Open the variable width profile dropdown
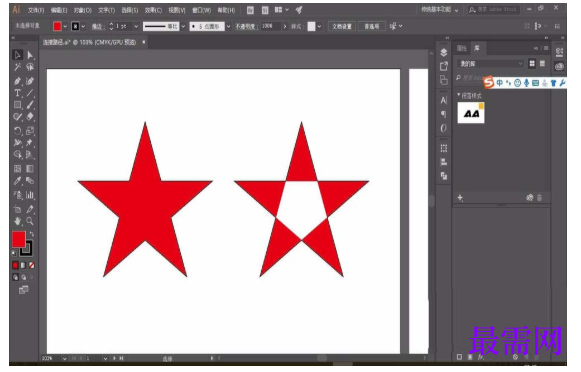Image resolution: width=581 pixels, height=372 pixels. [x=183, y=26]
